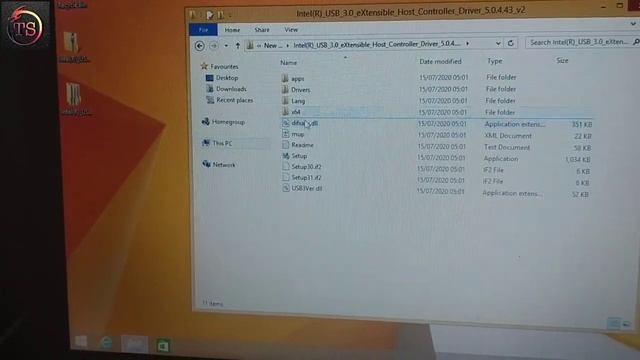Select Favourites in the navigation pane
The image size is (640, 360).
pyautogui.click(x=224, y=66)
